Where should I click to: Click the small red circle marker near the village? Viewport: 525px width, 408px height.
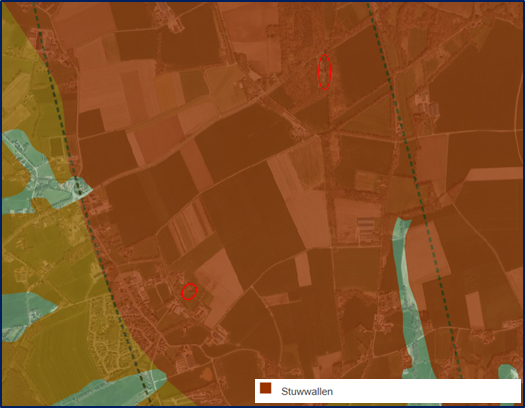click(x=189, y=292)
